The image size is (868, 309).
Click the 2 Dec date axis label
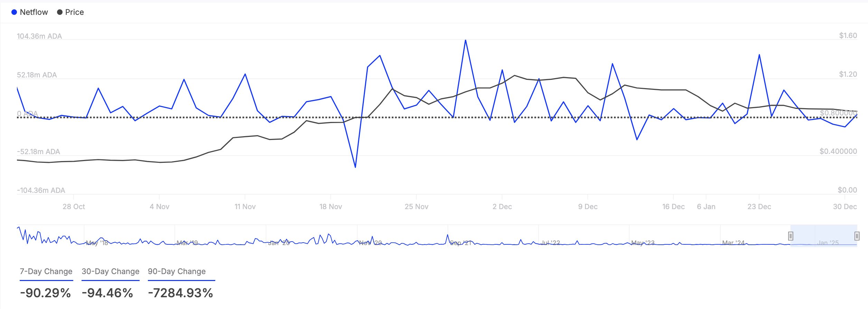pyautogui.click(x=502, y=207)
